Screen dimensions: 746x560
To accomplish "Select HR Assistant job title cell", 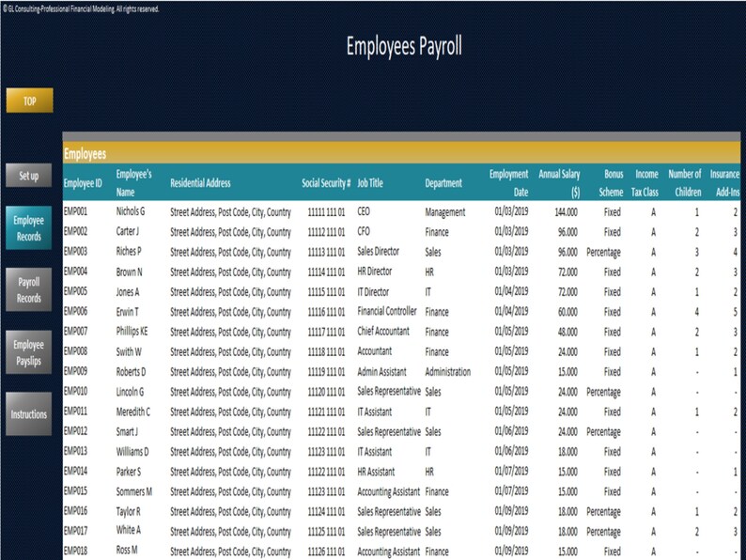I will click(376, 472).
